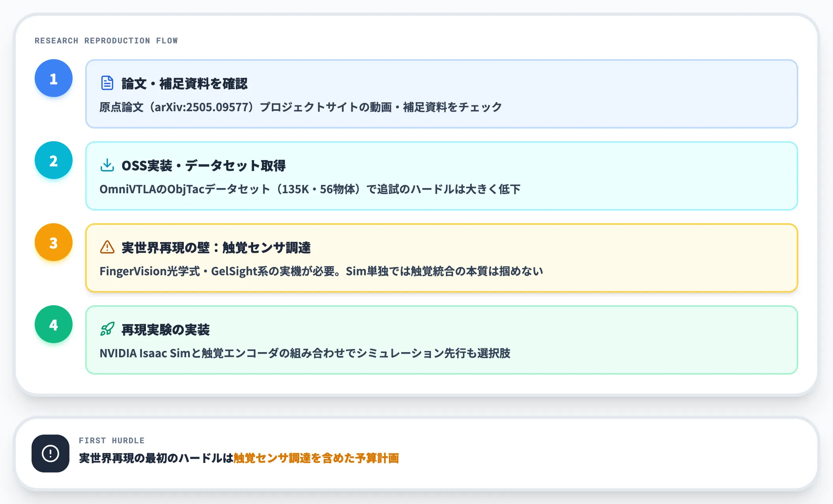Click the RESEARCH REPRODUCTION FLOW label
833x504 pixels.
(106, 41)
